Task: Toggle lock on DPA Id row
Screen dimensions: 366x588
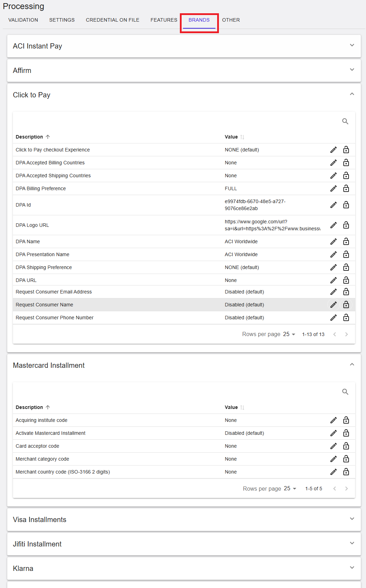Action: pyautogui.click(x=346, y=205)
